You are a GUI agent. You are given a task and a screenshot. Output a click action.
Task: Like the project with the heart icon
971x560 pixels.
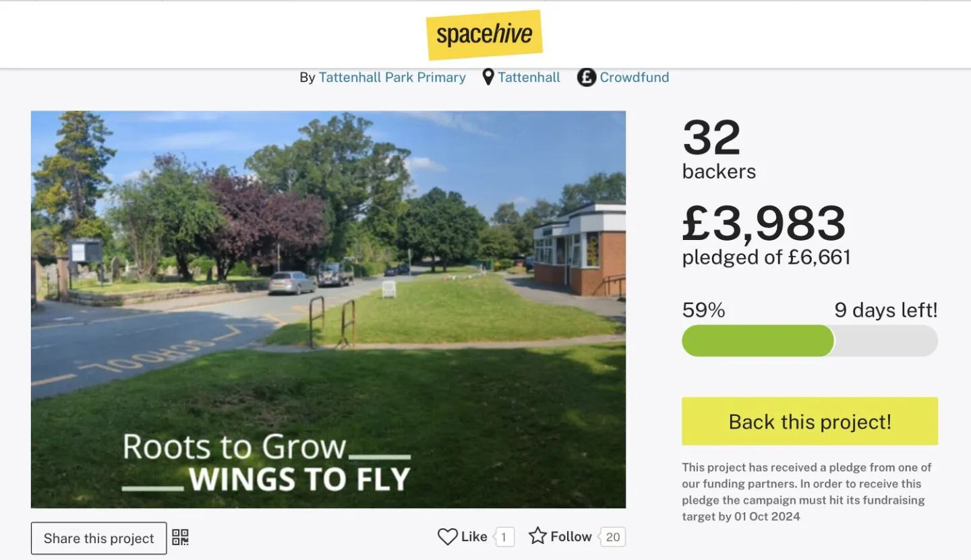[x=448, y=536]
